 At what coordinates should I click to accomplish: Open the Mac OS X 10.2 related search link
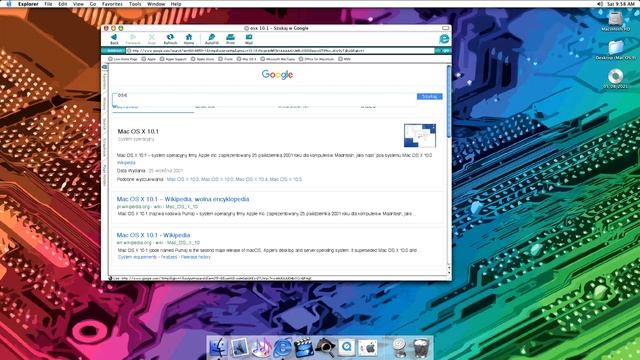pos(183,179)
